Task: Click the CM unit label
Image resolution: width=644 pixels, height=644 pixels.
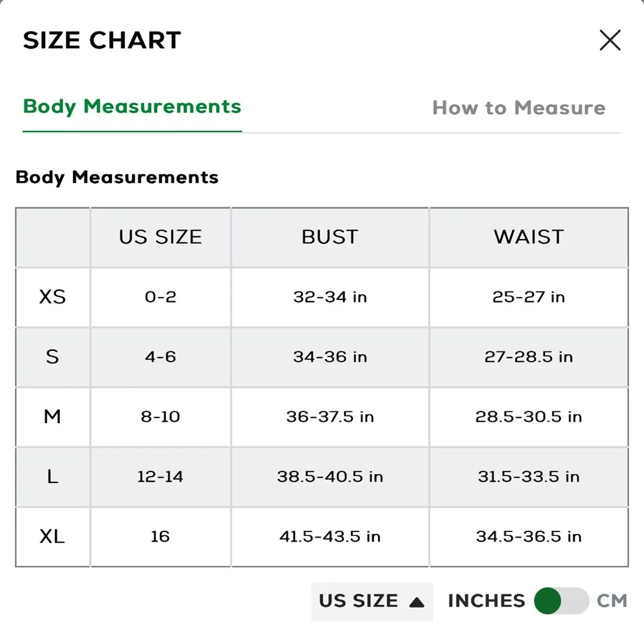Action: pyautogui.click(x=611, y=601)
